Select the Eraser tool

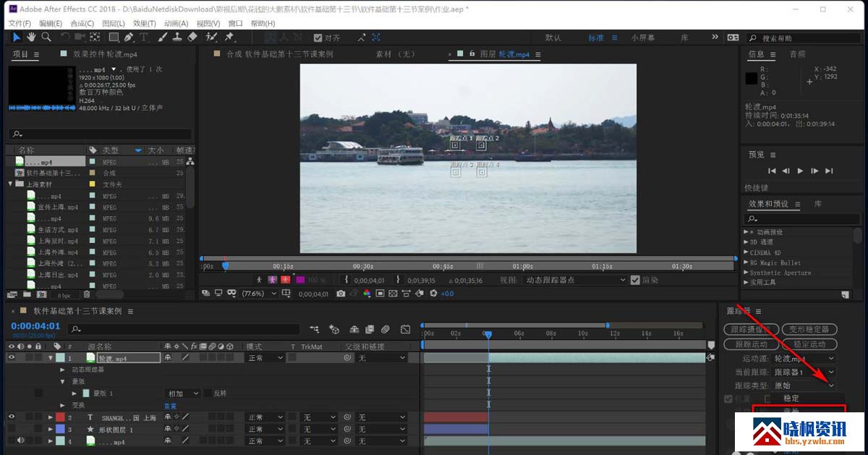192,38
